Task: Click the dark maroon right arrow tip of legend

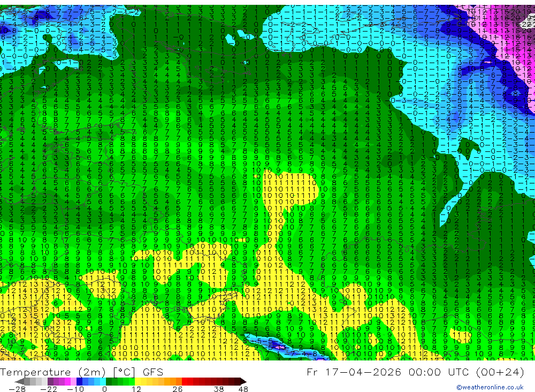Action: 243,382
